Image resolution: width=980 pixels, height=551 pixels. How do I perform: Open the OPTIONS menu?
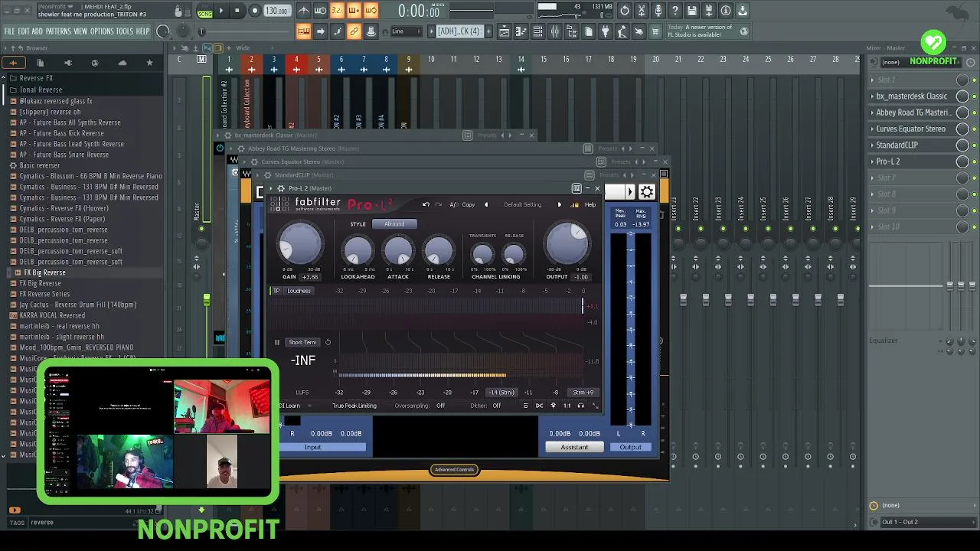pos(102,31)
